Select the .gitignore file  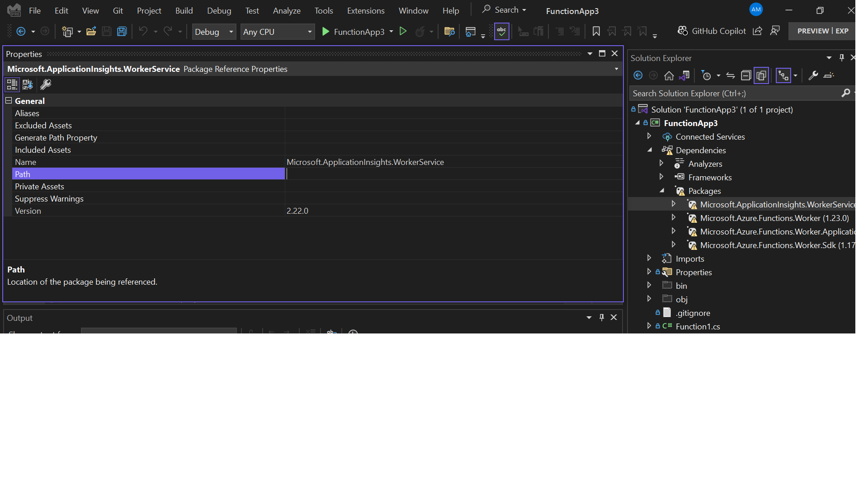pyautogui.click(x=693, y=313)
